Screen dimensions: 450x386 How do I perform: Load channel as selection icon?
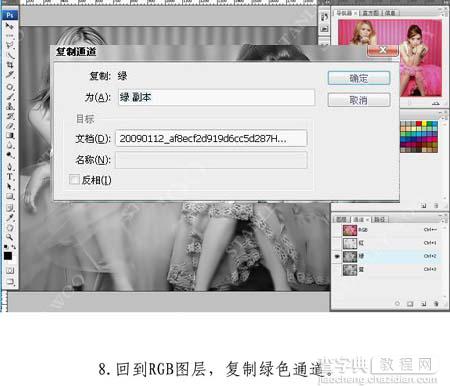(397, 304)
